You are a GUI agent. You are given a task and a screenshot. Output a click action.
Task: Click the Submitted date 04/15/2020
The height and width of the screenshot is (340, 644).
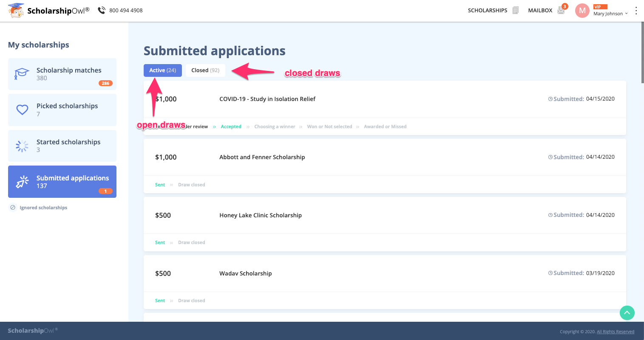click(600, 99)
